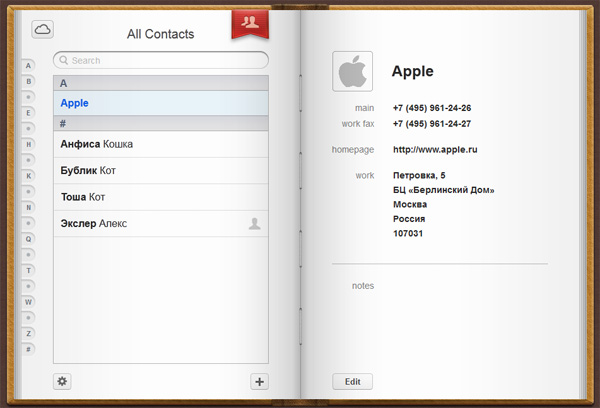Jump to letter B in index
This screenshot has height=408, width=600.
pos(29,82)
